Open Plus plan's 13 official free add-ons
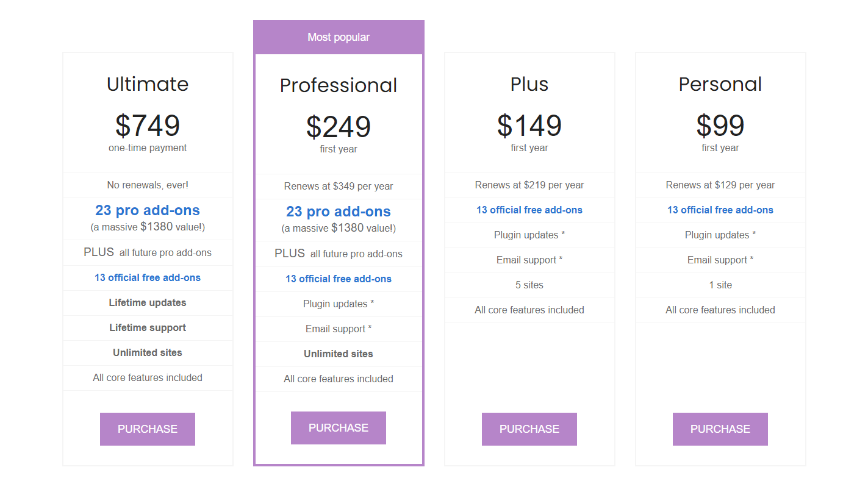The image size is (868, 481). (x=529, y=210)
